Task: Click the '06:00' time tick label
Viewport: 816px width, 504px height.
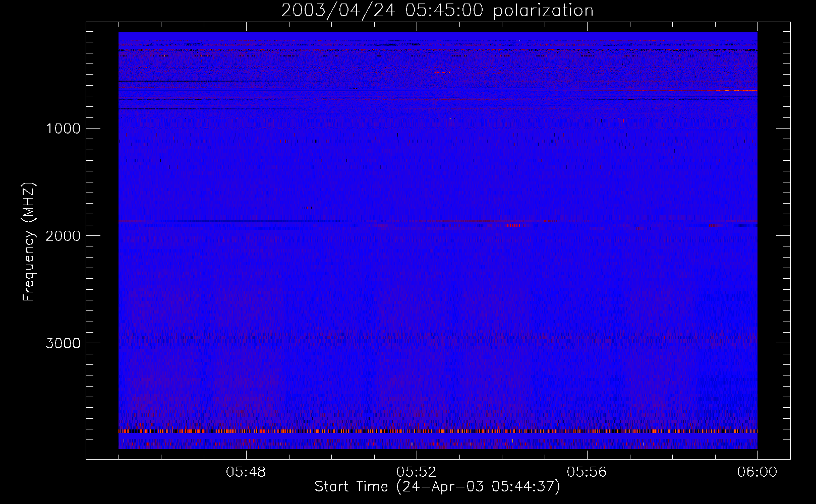Action: pyautogui.click(x=757, y=472)
